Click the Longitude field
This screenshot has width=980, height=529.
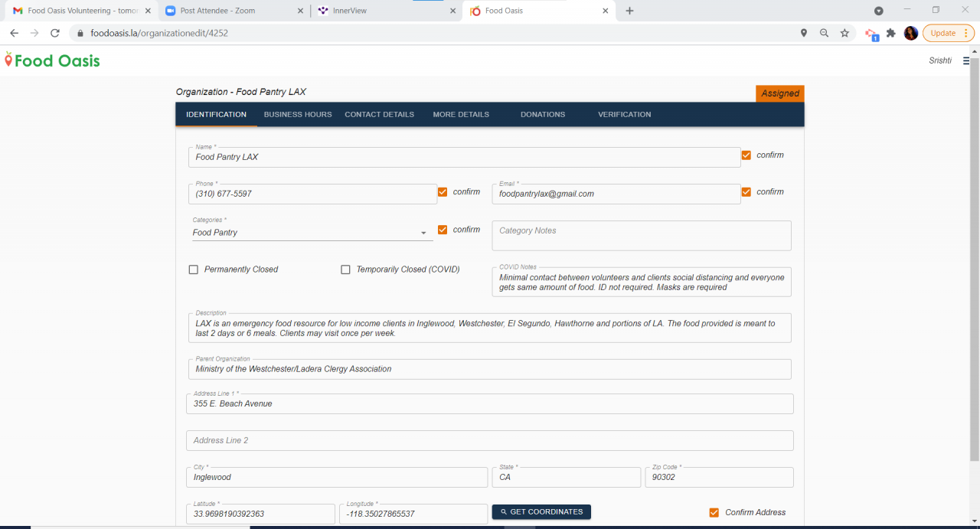[413, 514]
